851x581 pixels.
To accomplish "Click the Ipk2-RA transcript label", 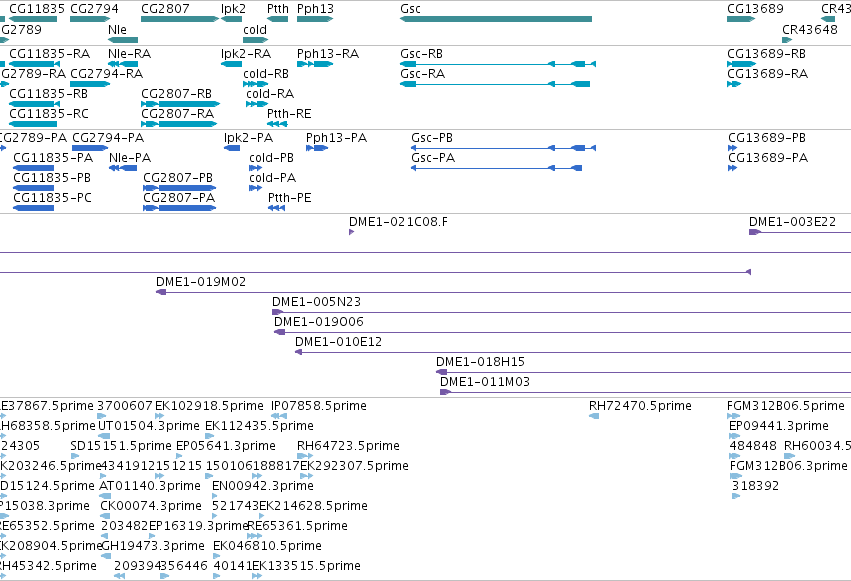I will point(246,54).
